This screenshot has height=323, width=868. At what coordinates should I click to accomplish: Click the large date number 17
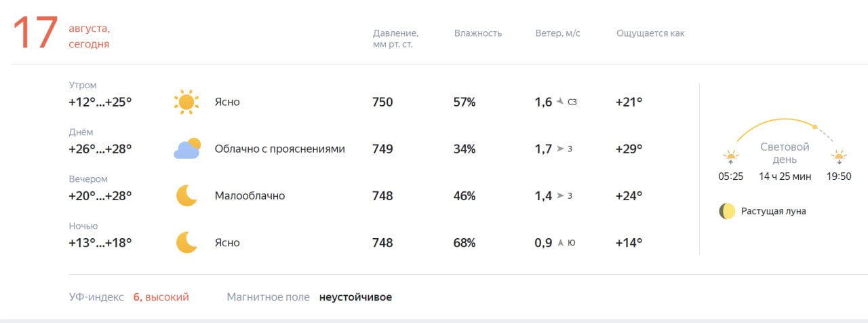tap(35, 33)
